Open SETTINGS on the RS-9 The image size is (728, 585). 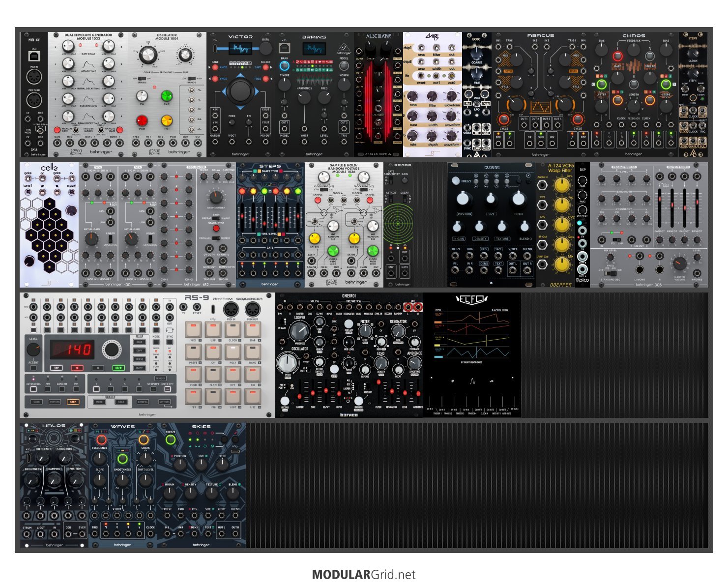click(164, 402)
